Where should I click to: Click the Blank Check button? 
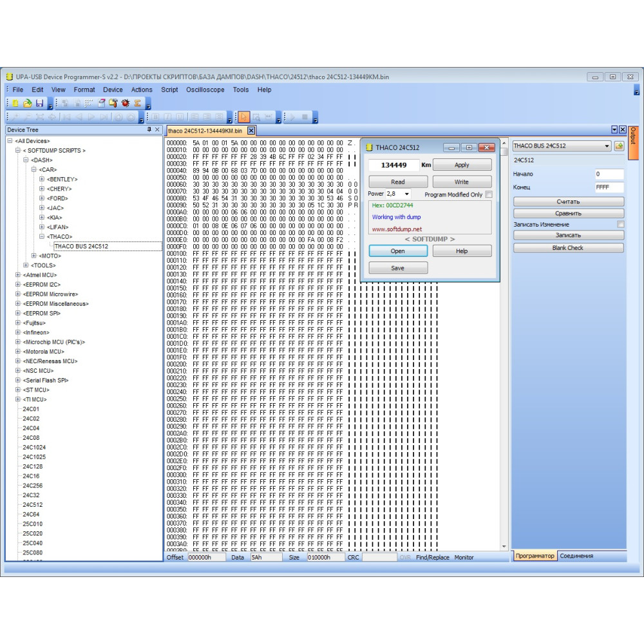(x=569, y=248)
